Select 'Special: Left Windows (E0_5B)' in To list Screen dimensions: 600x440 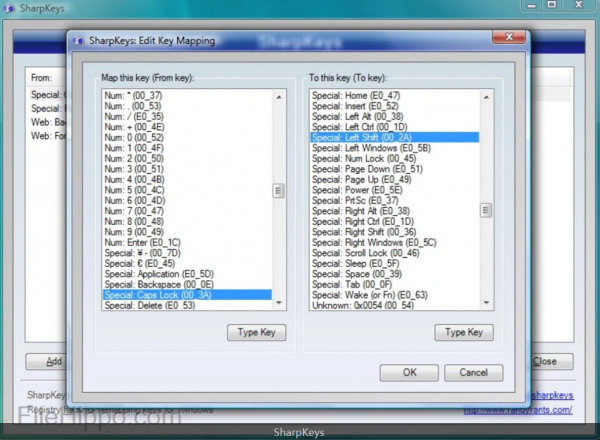point(395,148)
